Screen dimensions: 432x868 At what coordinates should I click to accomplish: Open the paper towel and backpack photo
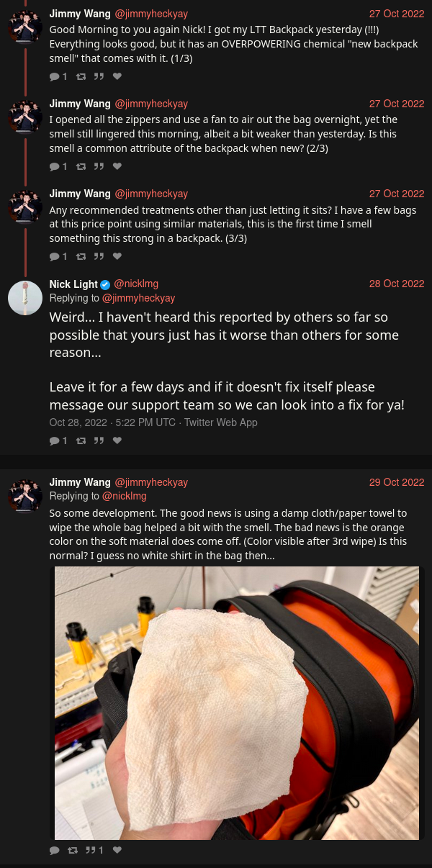(237, 703)
